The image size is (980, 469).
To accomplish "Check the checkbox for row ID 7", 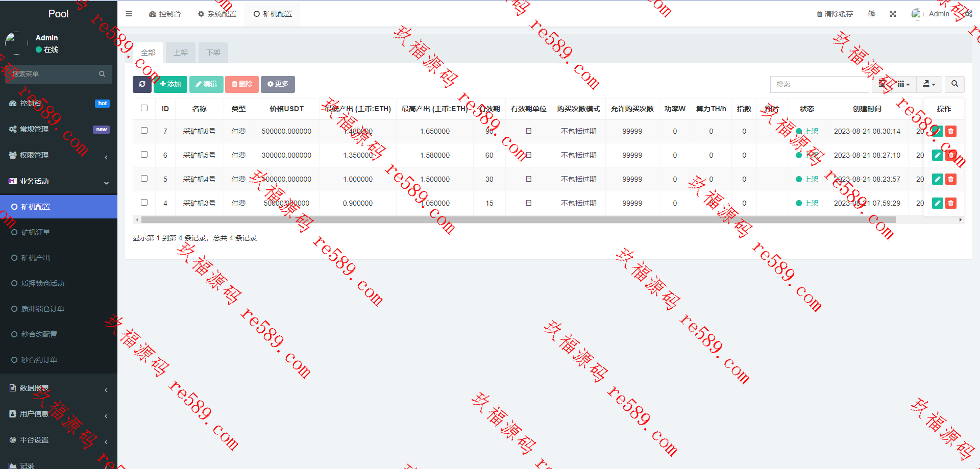I will 144,131.
